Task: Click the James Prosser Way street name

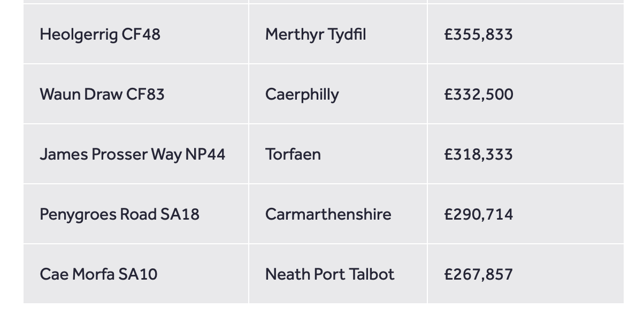Action: [111, 155]
